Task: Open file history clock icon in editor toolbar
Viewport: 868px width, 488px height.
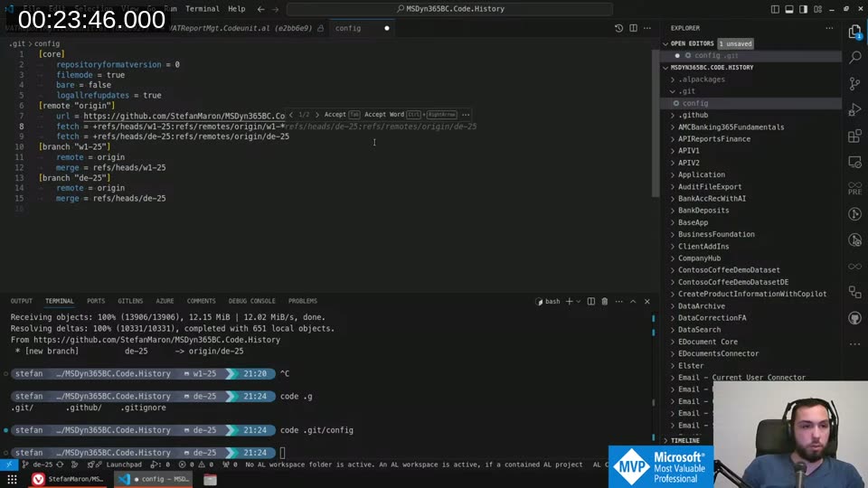Action: click(x=618, y=28)
